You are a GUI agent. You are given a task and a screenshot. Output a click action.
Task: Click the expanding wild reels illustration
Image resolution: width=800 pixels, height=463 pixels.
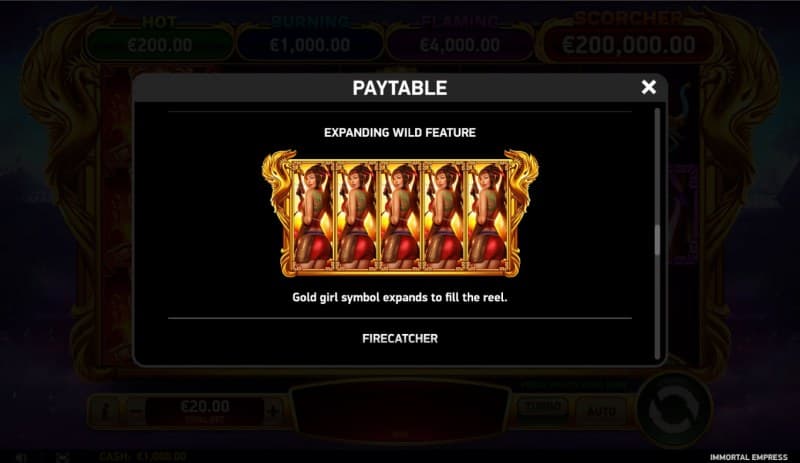click(x=400, y=213)
